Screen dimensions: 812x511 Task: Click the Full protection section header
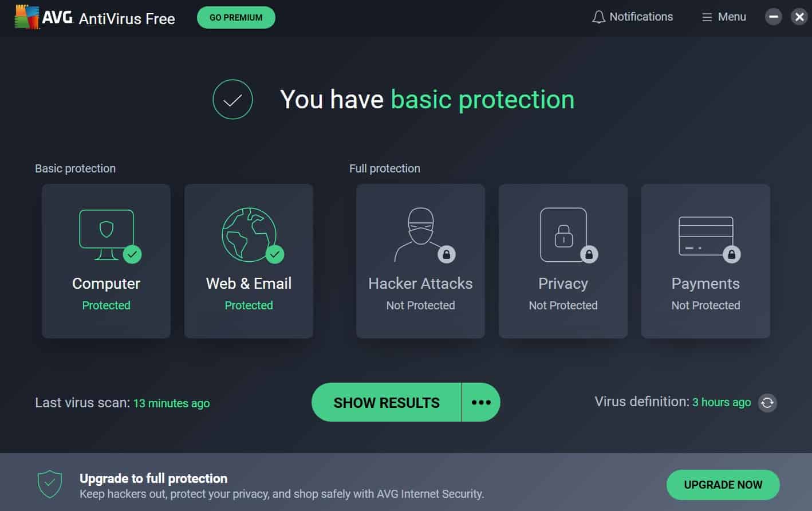click(x=385, y=168)
